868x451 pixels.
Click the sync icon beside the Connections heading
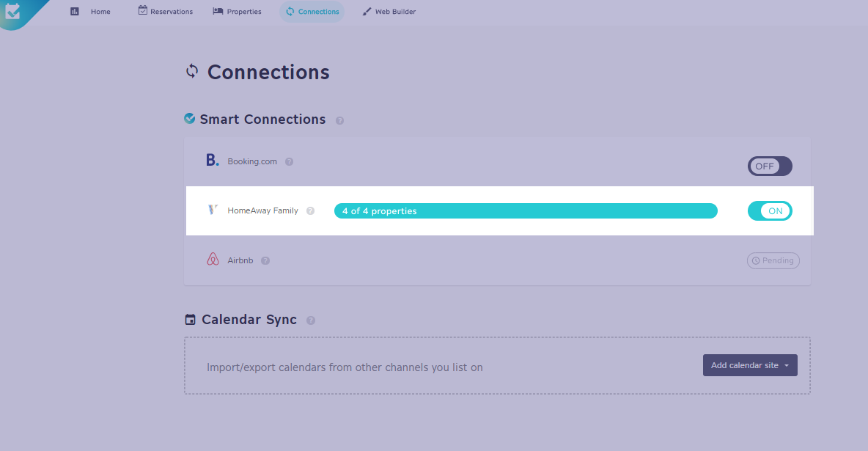tap(192, 71)
